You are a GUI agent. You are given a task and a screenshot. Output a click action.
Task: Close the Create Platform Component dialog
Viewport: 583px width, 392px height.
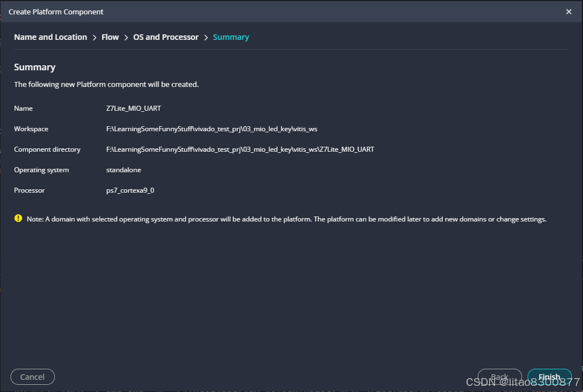click(569, 12)
